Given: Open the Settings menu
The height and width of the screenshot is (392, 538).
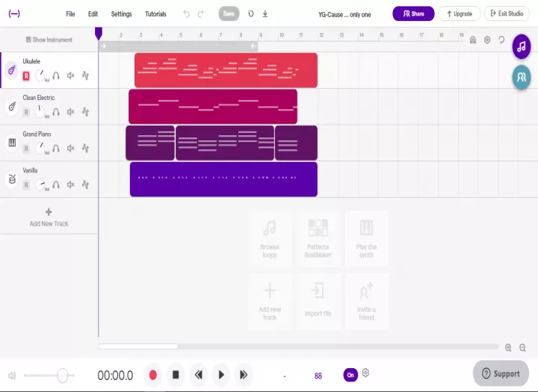Looking at the screenshot, I should (x=122, y=14).
